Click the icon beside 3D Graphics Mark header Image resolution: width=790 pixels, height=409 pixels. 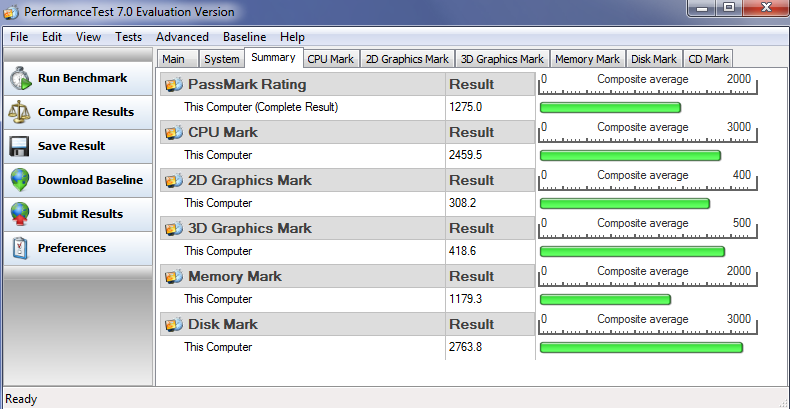coord(174,229)
